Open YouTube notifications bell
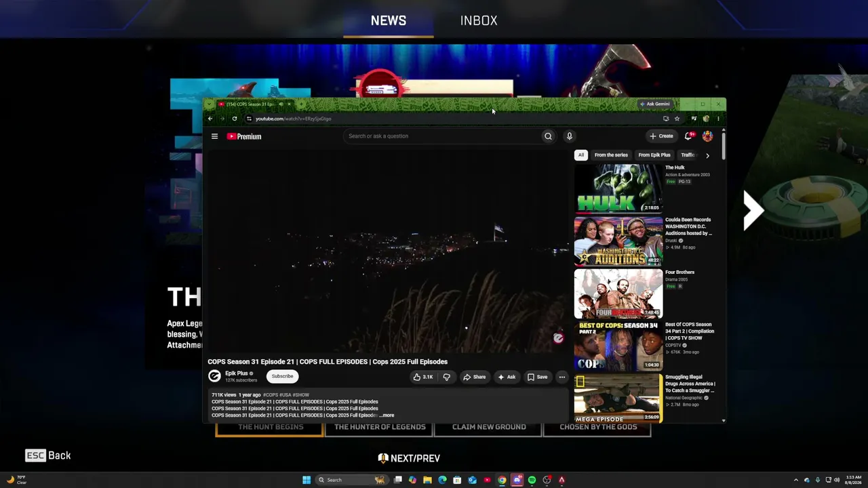Screen dimensions: 868x488 [x=689, y=136]
